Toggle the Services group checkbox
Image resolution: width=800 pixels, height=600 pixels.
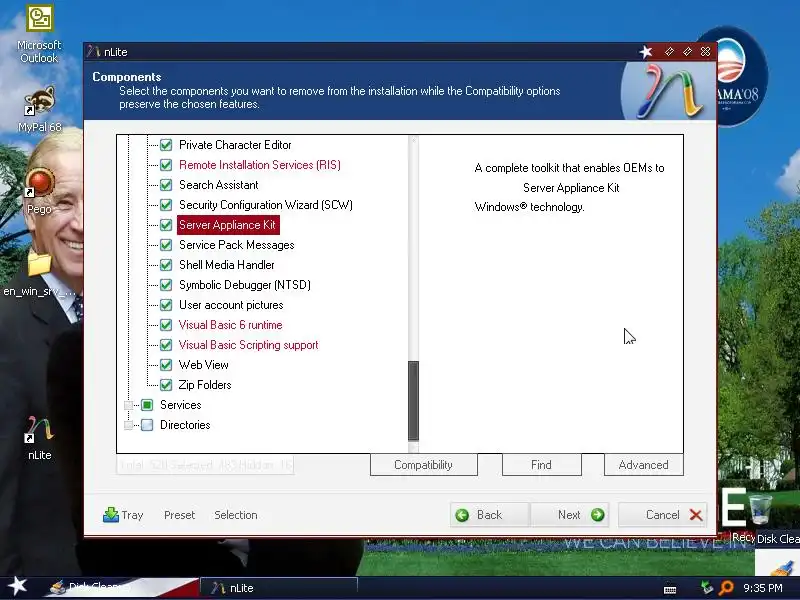[147, 405]
